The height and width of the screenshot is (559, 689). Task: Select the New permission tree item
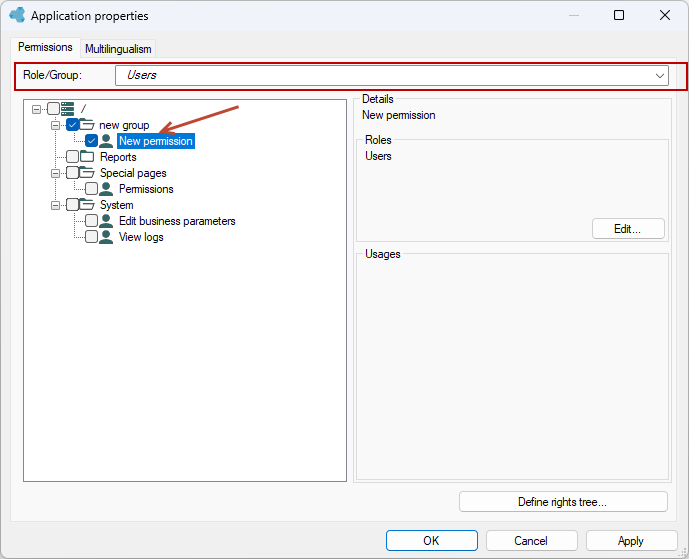click(156, 141)
